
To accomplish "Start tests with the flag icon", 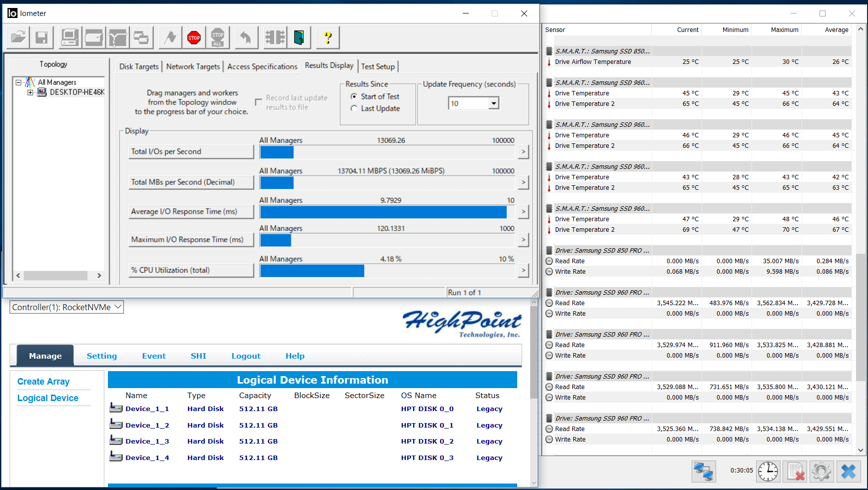I will (170, 37).
